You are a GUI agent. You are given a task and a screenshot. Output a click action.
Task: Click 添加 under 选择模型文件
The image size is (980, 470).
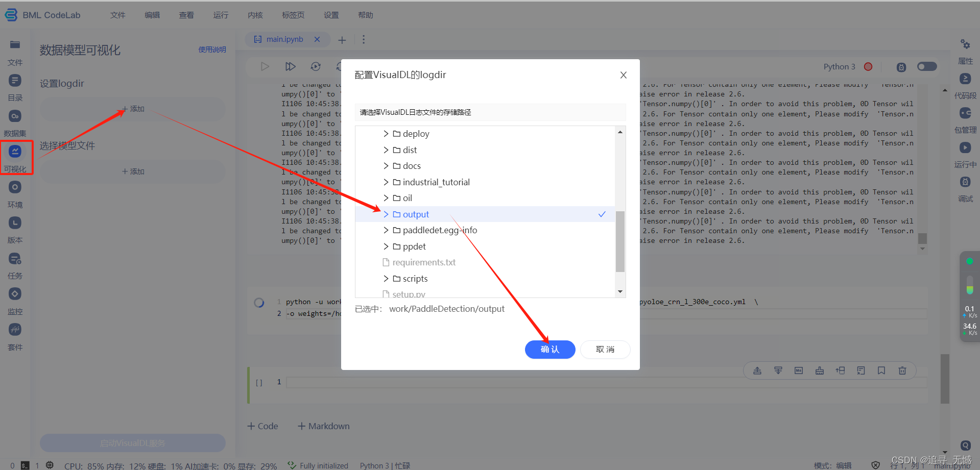click(x=133, y=171)
